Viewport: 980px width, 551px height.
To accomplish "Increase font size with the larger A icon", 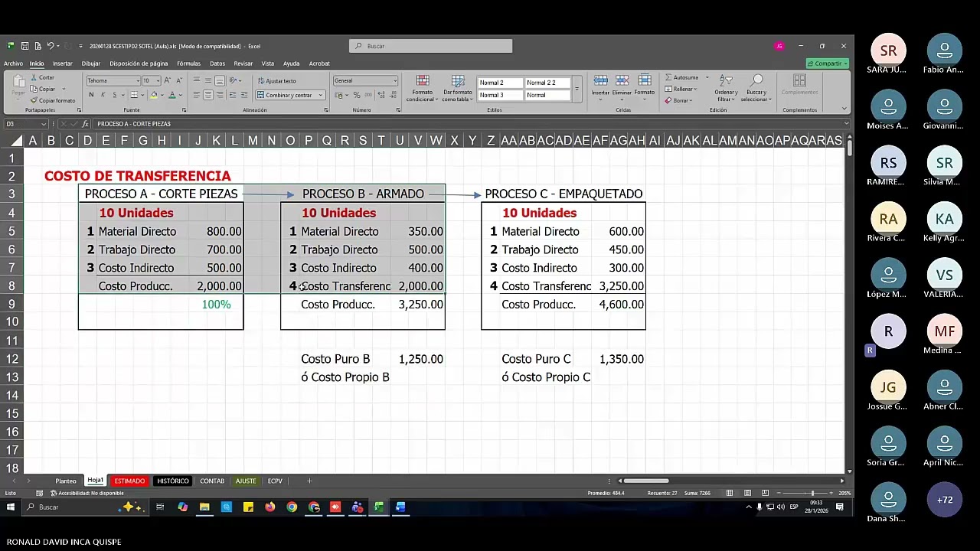I will (x=167, y=80).
